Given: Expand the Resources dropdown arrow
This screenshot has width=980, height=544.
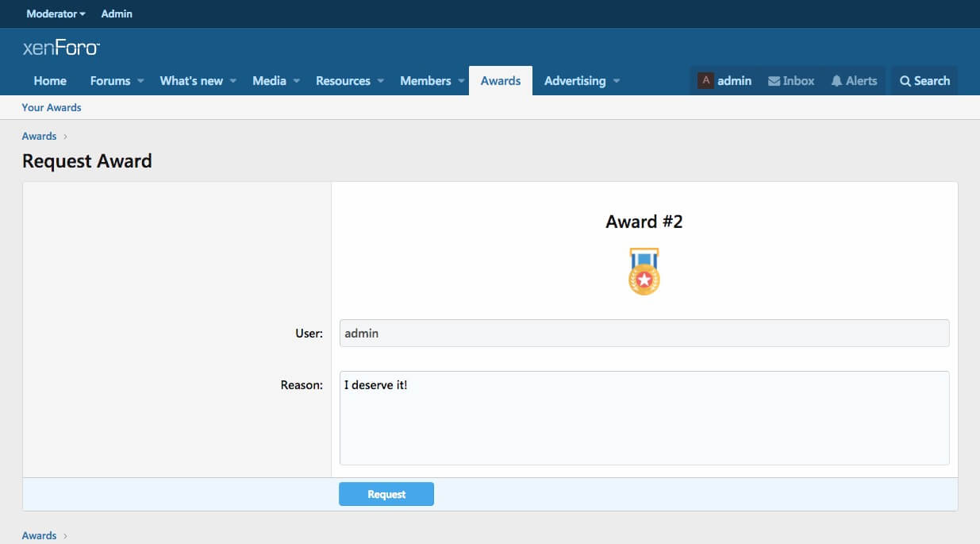Looking at the screenshot, I should [381, 81].
